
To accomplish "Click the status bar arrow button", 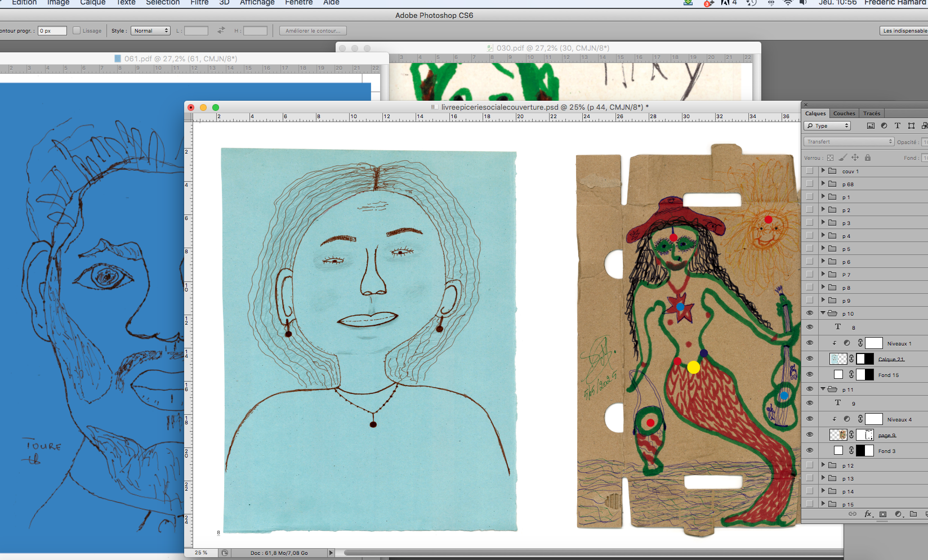I will [x=331, y=553].
